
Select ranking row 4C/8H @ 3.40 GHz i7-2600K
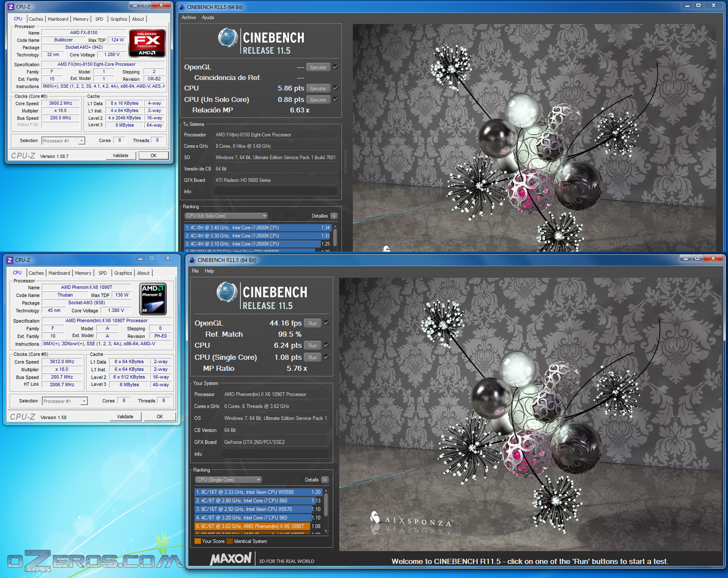(x=258, y=228)
